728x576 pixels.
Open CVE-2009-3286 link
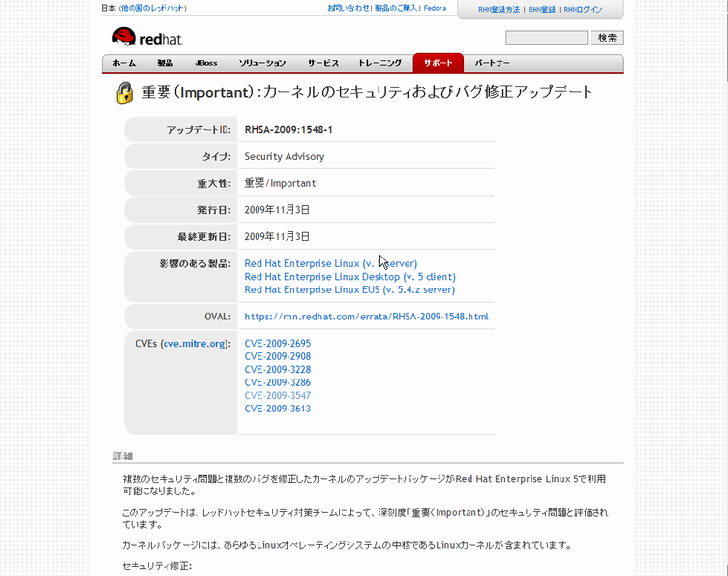[x=278, y=382]
